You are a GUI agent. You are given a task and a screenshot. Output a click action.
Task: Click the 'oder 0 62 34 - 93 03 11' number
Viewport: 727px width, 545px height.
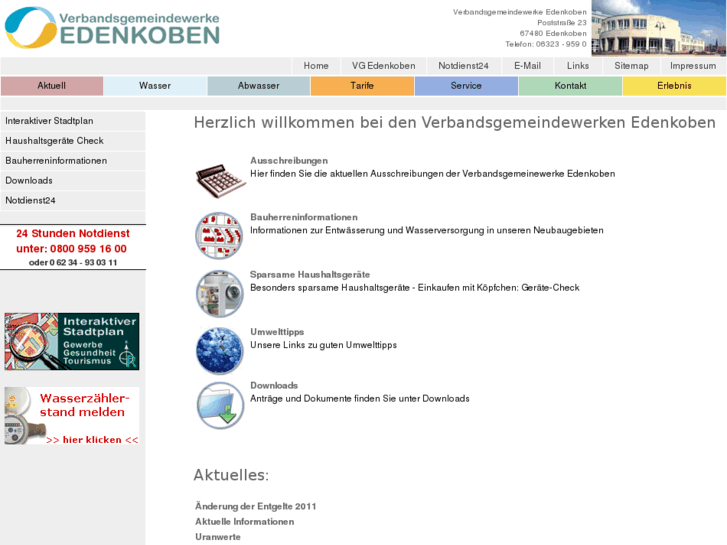pos(73,263)
